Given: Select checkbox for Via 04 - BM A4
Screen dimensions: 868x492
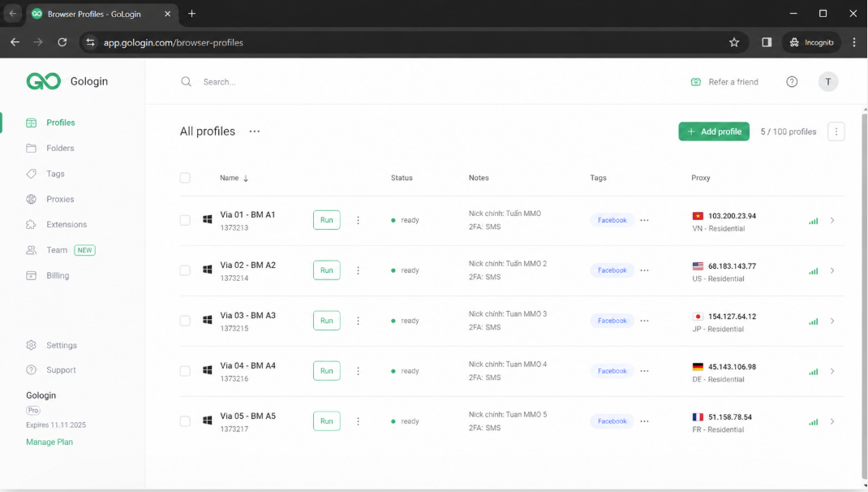Looking at the screenshot, I should click(x=185, y=371).
